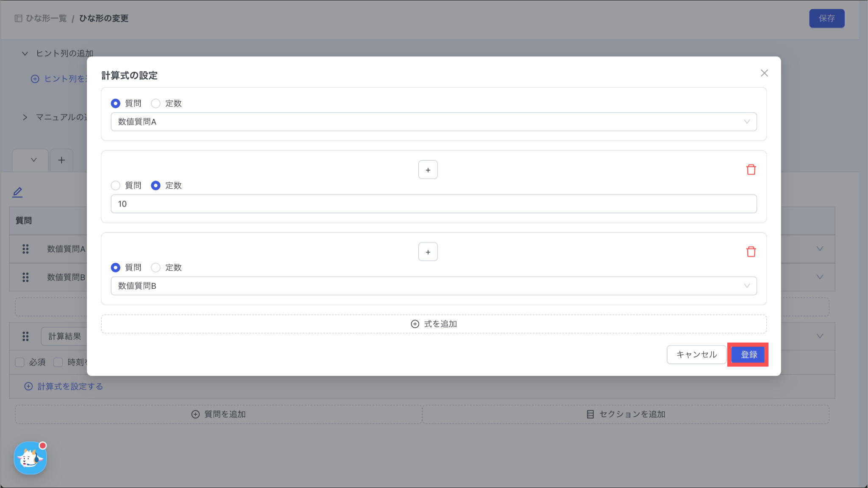Toggle the 必須 checkbox
868x488 pixels.
click(x=19, y=362)
